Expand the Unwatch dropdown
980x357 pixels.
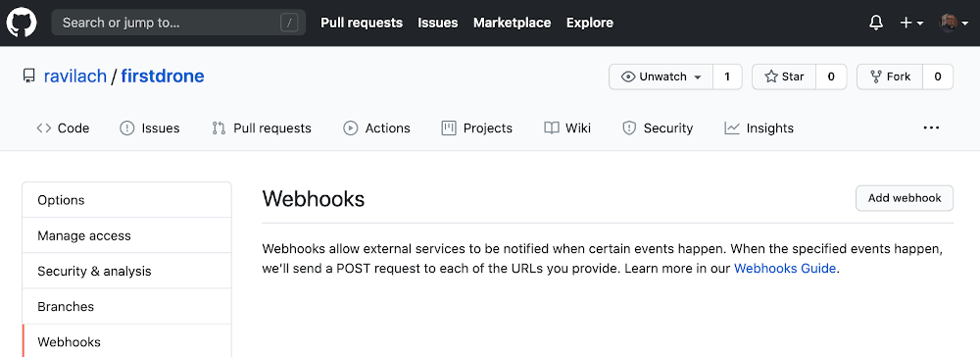point(661,76)
